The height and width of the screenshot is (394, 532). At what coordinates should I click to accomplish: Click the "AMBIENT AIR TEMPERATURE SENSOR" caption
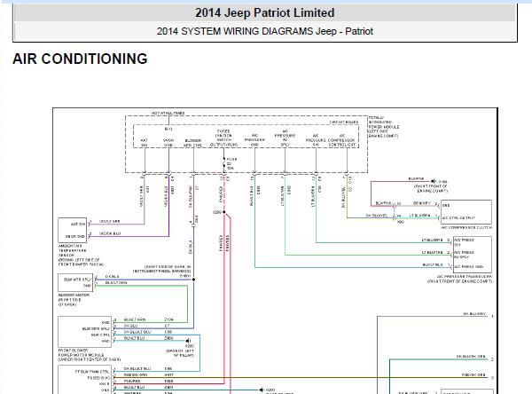[x=81, y=255]
